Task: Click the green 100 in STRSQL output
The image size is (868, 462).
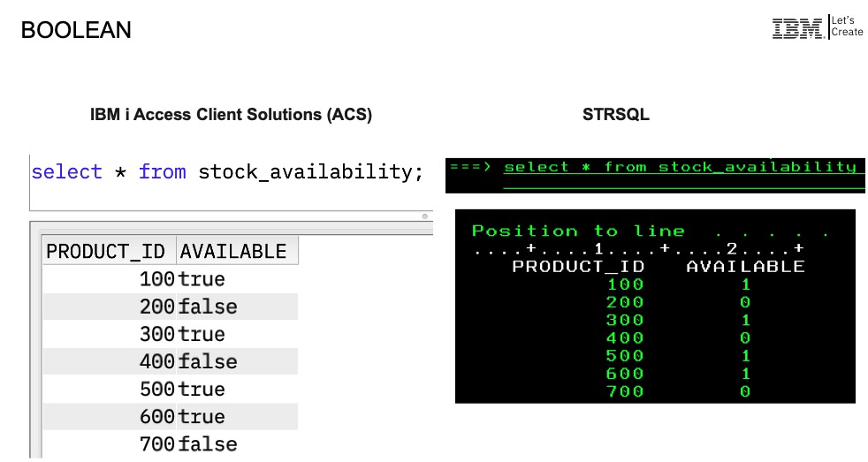Action: tap(626, 284)
